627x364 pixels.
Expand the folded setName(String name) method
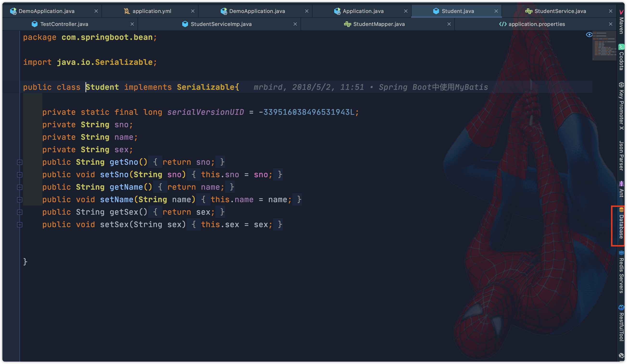20,200
